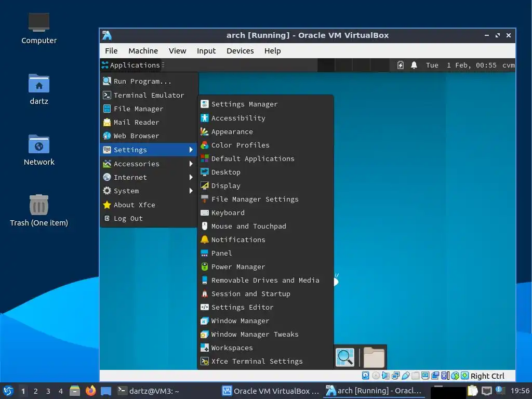
Task: Click the Window Manager icon
Action: pyautogui.click(x=205, y=321)
